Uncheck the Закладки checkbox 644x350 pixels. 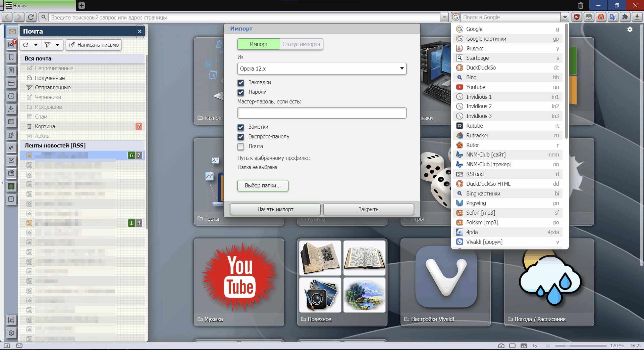pos(240,83)
